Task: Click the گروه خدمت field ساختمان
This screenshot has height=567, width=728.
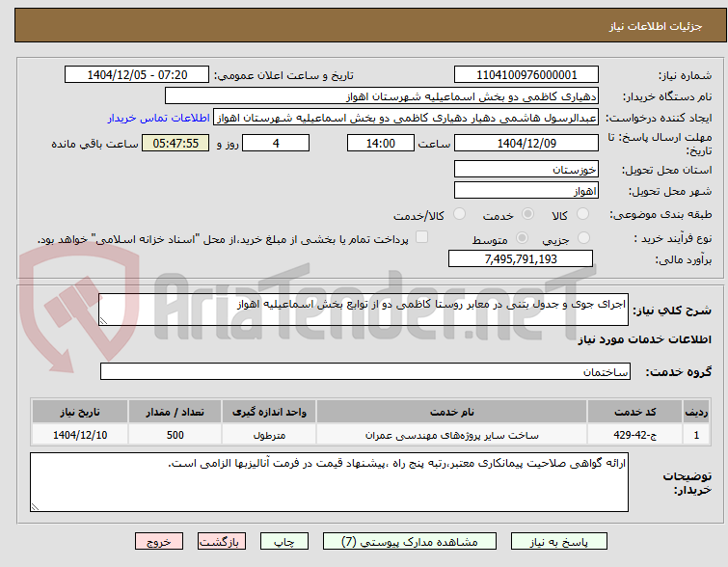Action: (x=365, y=371)
